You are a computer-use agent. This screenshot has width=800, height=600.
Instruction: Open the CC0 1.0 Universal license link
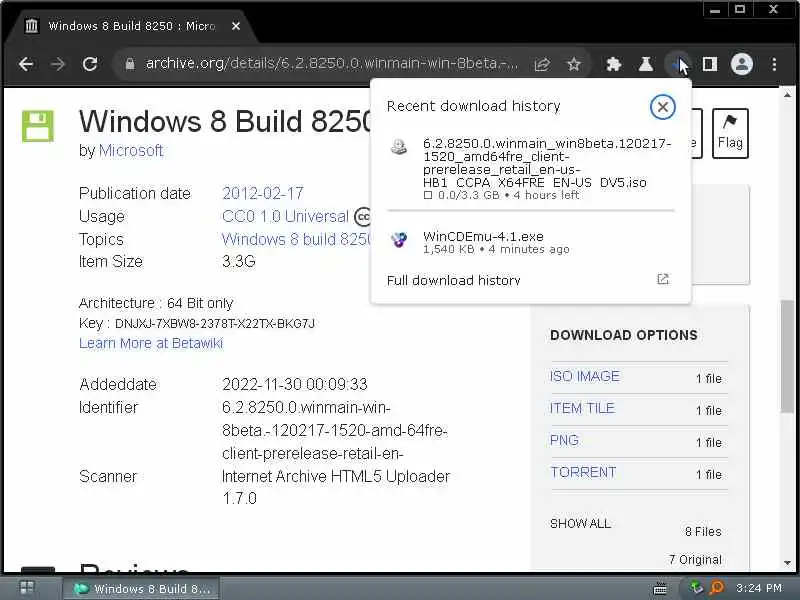click(285, 216)
